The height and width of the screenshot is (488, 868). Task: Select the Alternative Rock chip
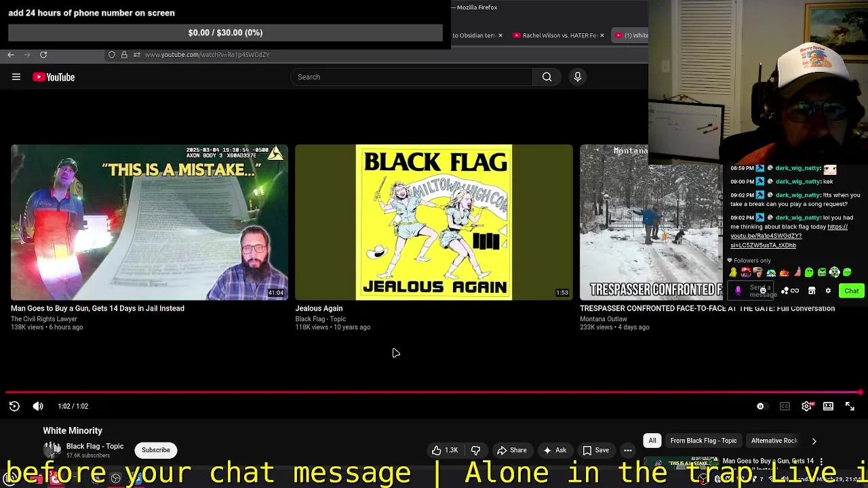(774, 441)
